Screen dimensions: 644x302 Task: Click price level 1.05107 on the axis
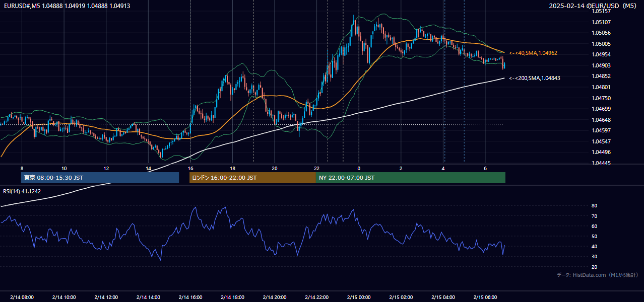pos(601,22)
